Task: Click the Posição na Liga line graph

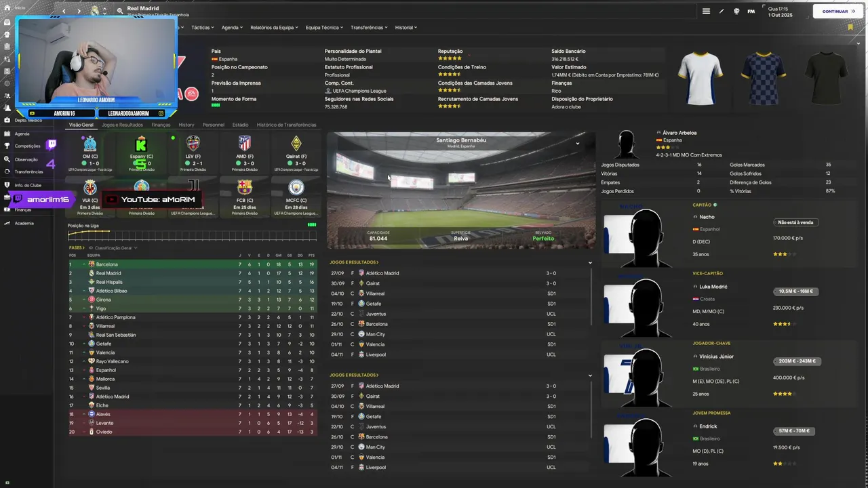Action: click(192, 235)
